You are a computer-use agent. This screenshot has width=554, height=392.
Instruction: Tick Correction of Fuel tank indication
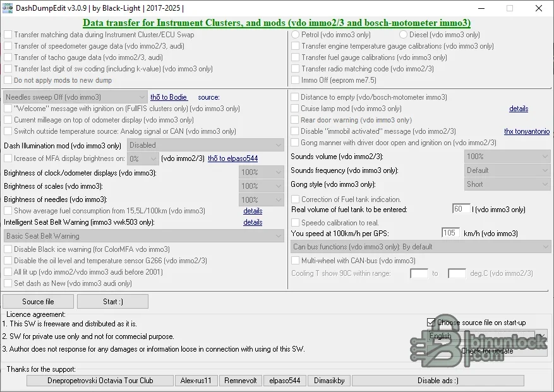296,199
